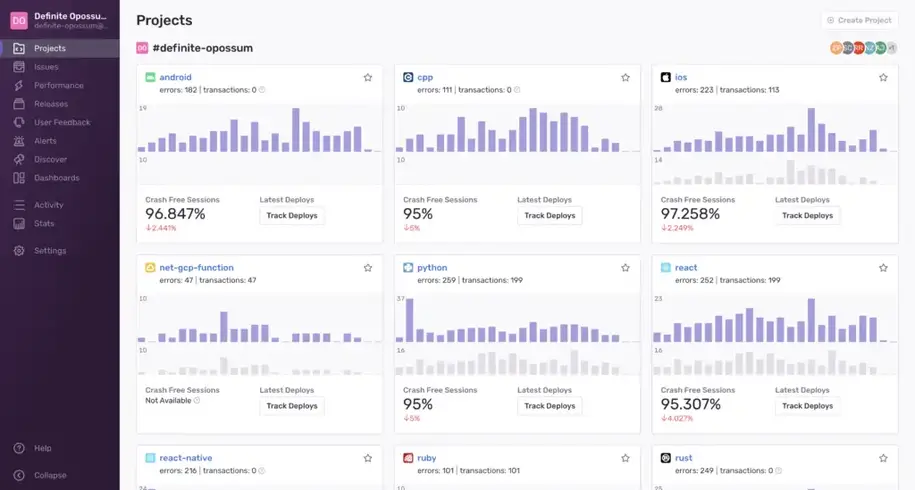Click the Projects sidebar icon

[19, 48]
